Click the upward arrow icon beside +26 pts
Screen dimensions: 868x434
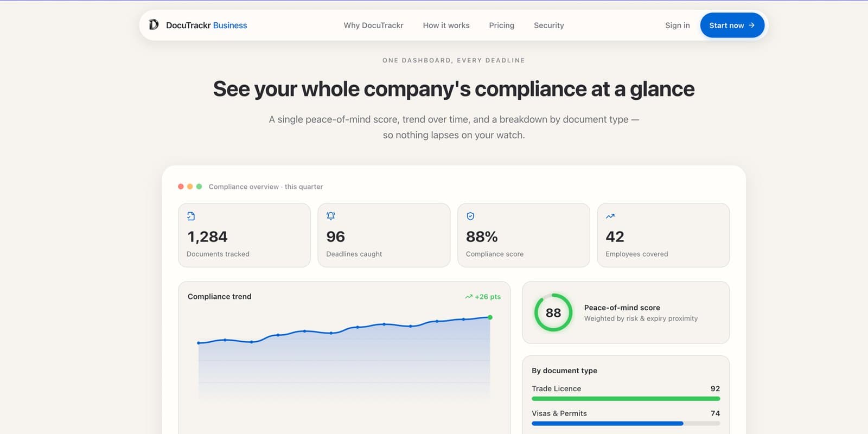point(469,297)
